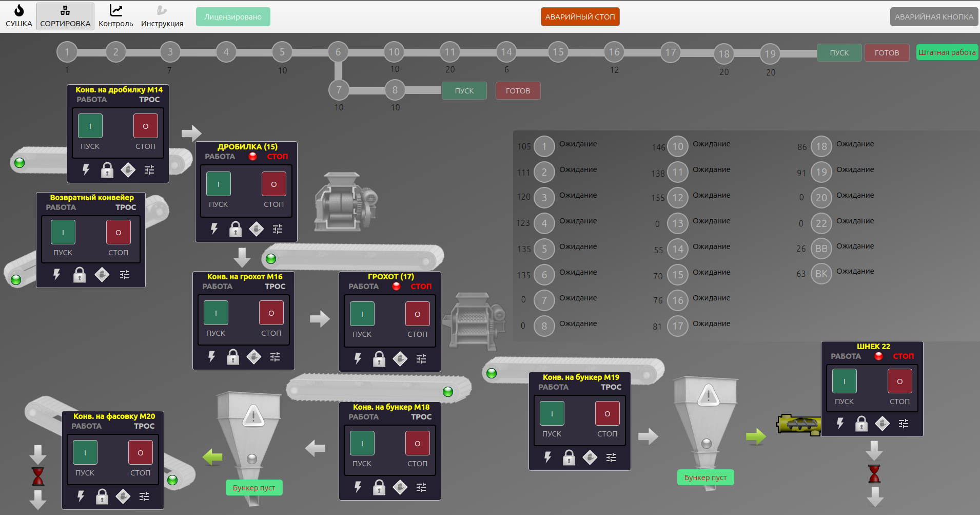This screenshot has width=980, height=515.
Task: Click the ПУСК button after step 8
Action: 464,91
